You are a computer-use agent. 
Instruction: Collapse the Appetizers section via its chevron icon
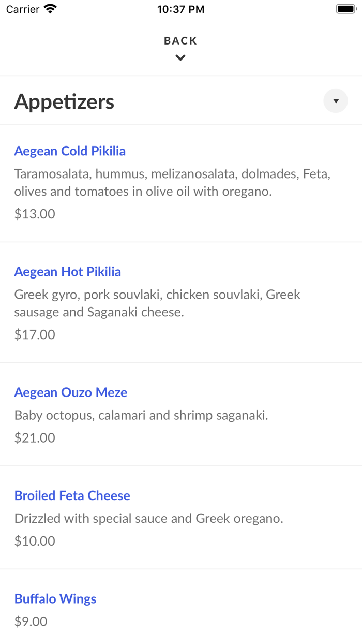336,101
